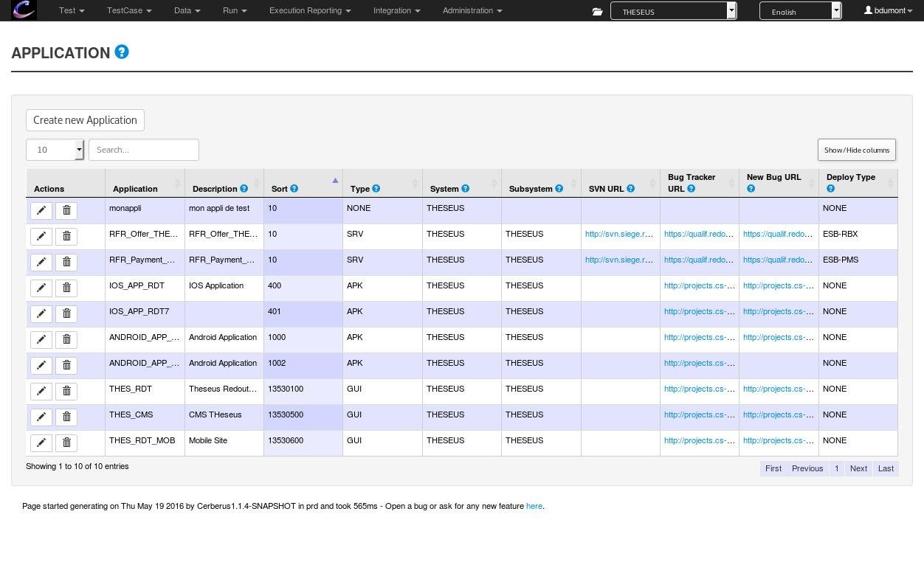Click into the Search input field
Screen dimensions: 924x562
144,150
